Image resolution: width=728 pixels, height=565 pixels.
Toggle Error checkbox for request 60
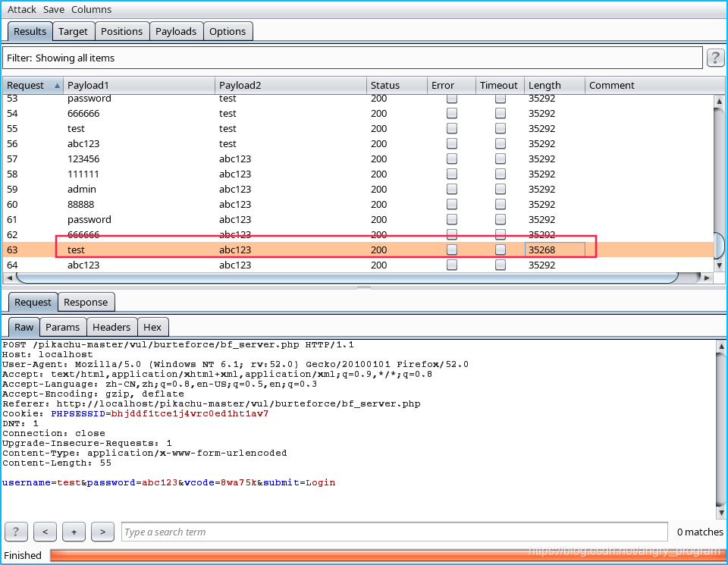point(452,204)
